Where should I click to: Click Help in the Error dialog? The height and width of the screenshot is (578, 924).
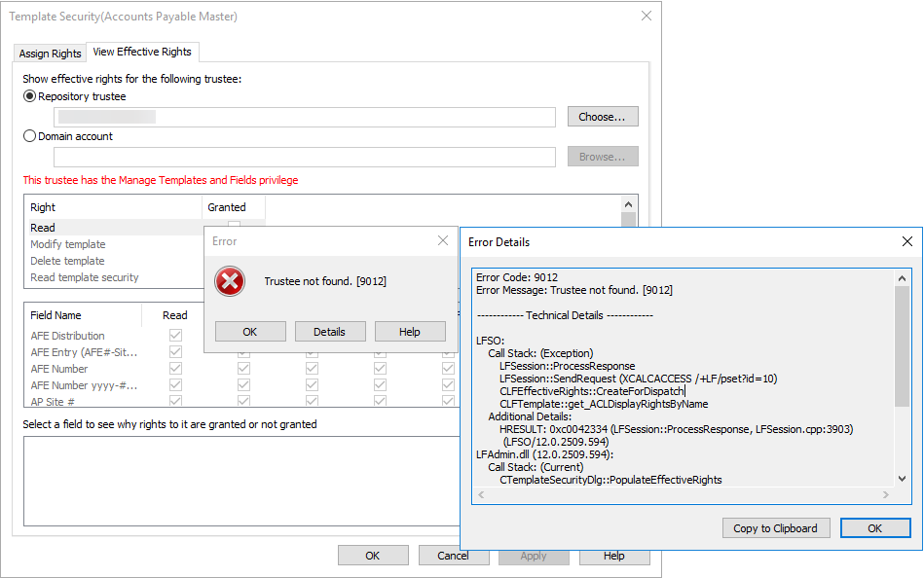pos(410,332)
